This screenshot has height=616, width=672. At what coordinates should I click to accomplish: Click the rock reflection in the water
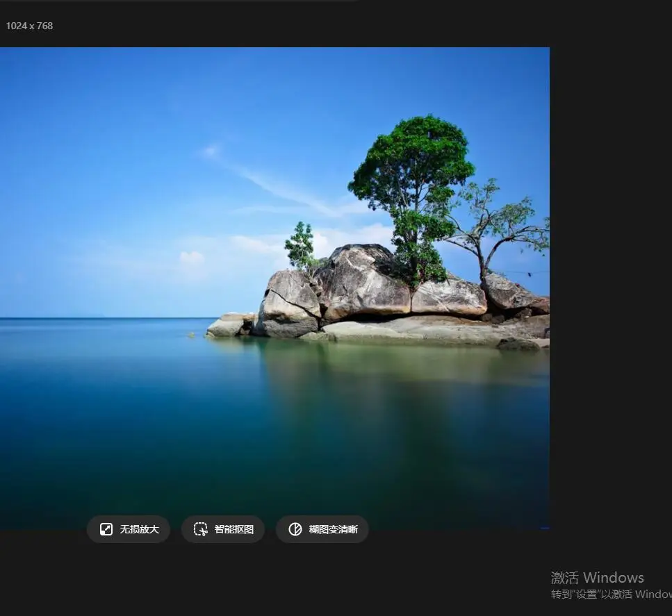click(386, 377)
